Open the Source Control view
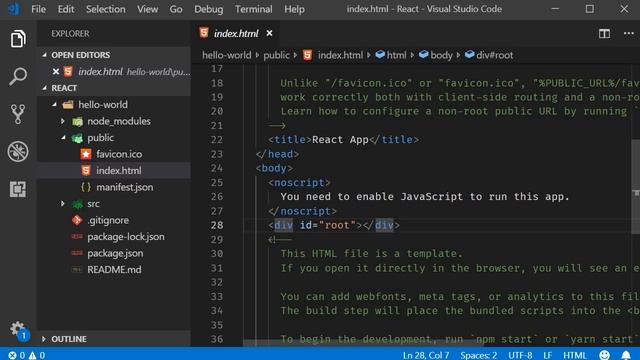This screenshot has height=360, width=640. (x=18, y=114)
